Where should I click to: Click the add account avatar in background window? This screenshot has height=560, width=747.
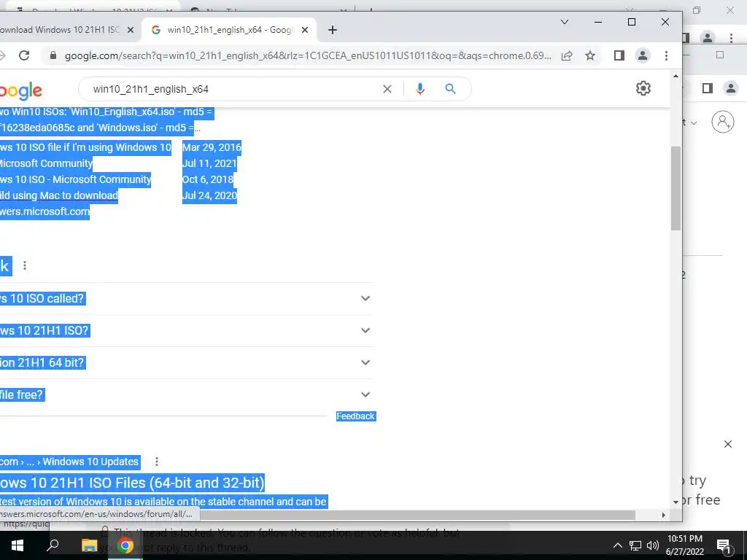pyautogui.click(x=723, y=122)
